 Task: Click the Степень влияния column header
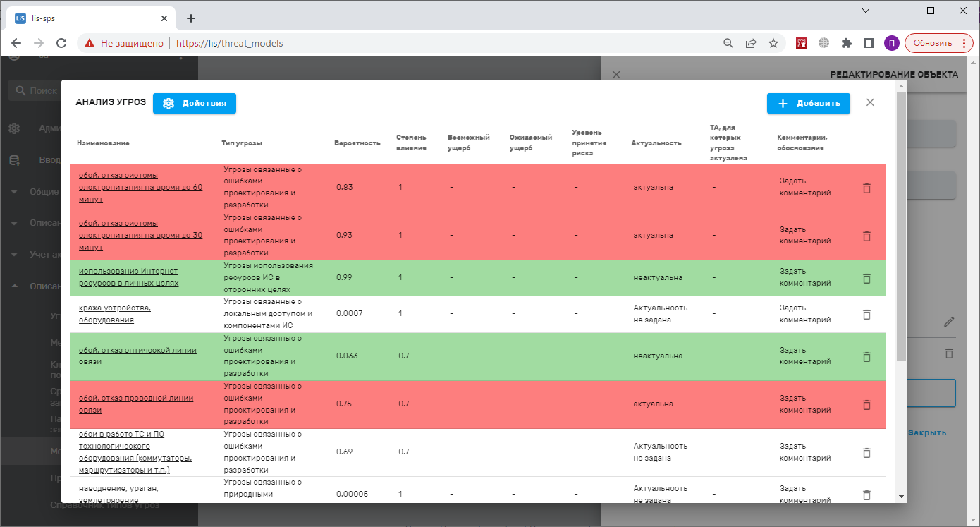point(411,143)
